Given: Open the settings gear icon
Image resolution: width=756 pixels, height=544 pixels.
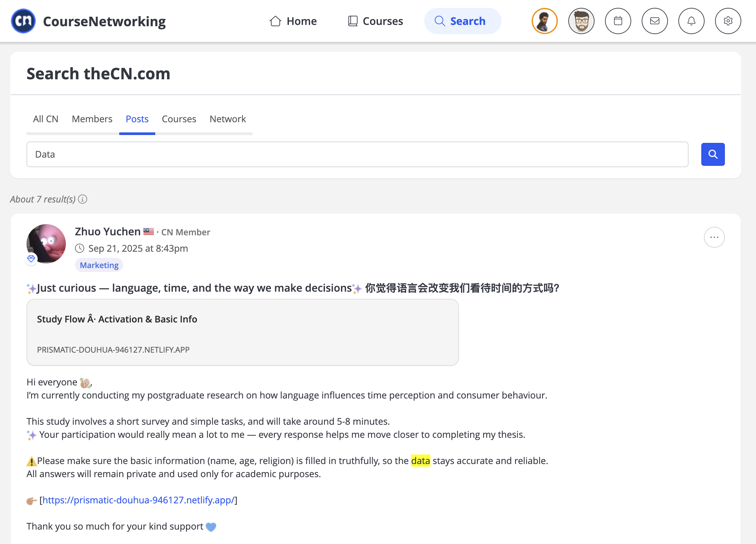Looking at the screenshot, I should [x=728, y=21].
